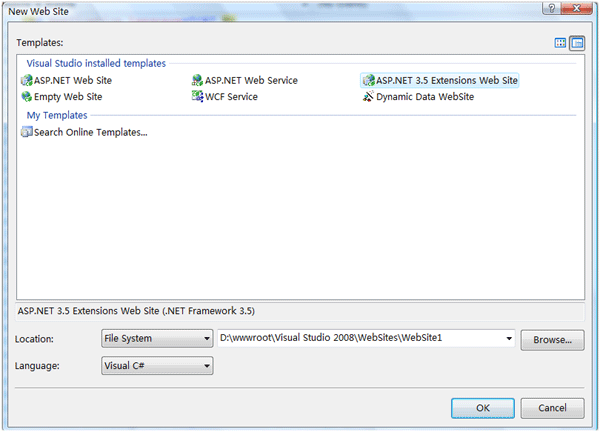This screenshot has height=432, width=600.
Task: Choose the Dynamic Data WebSite template icon
Action: pyautogui.click(x=368, y=96)
